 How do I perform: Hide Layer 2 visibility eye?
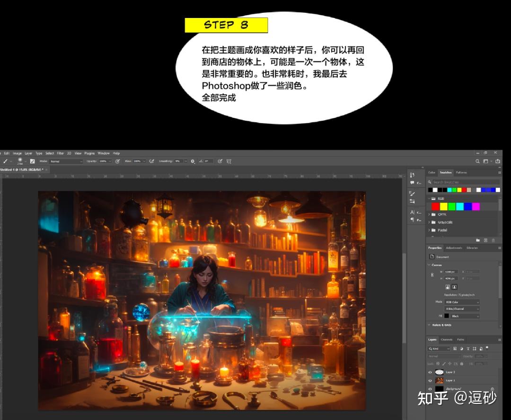[430, 372]
